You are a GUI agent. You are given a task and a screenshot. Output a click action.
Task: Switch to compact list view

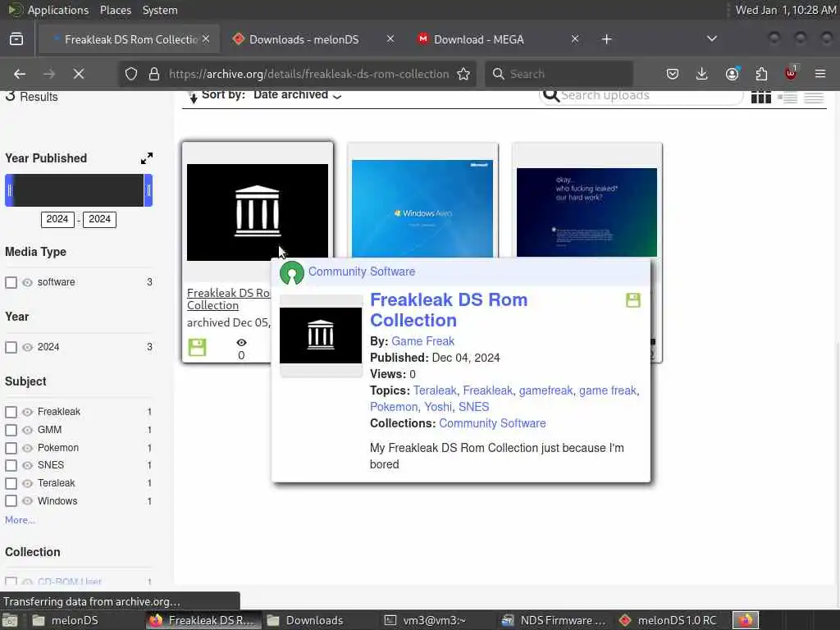[814, 98]
